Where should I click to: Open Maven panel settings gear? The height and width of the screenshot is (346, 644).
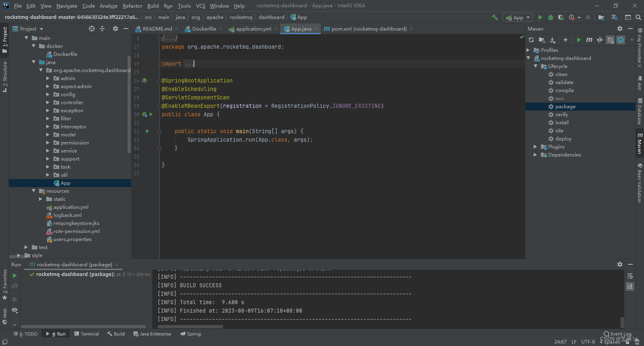(620, 29)
